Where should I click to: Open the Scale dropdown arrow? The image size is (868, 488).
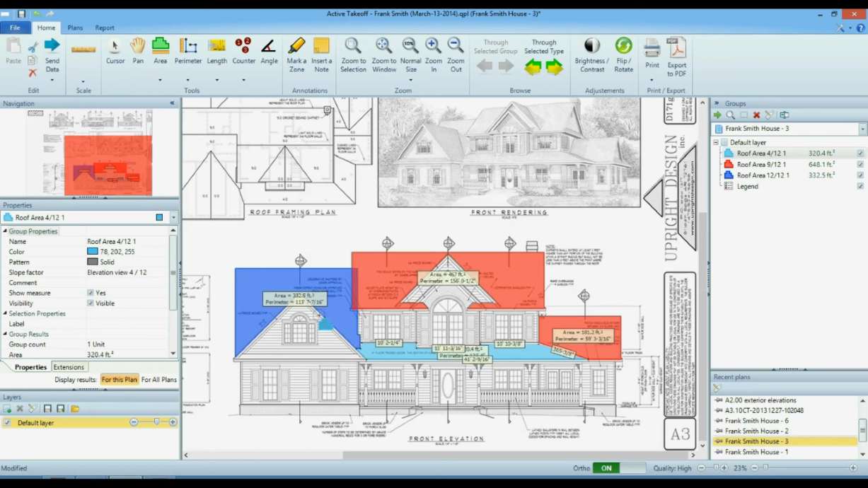[83, 81]
